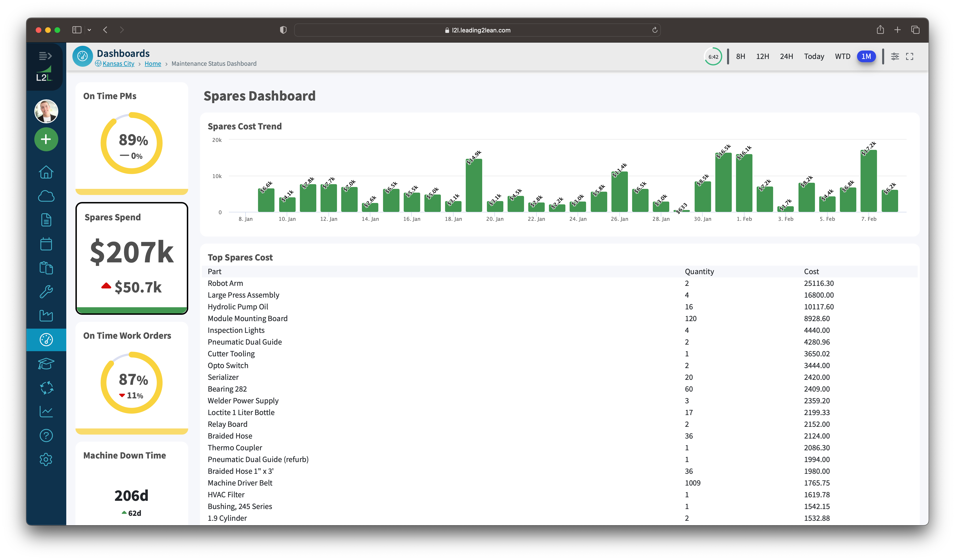Open the Home house icon in sidebar
955x560 pixels.
pyautogui.click(x=46, y=172)
